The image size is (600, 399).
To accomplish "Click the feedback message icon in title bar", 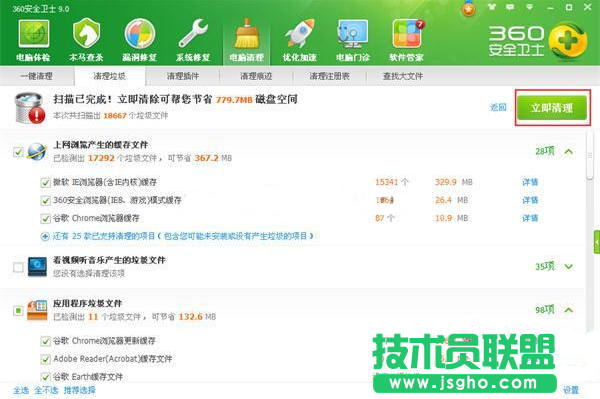I will [x=510, y=7].
